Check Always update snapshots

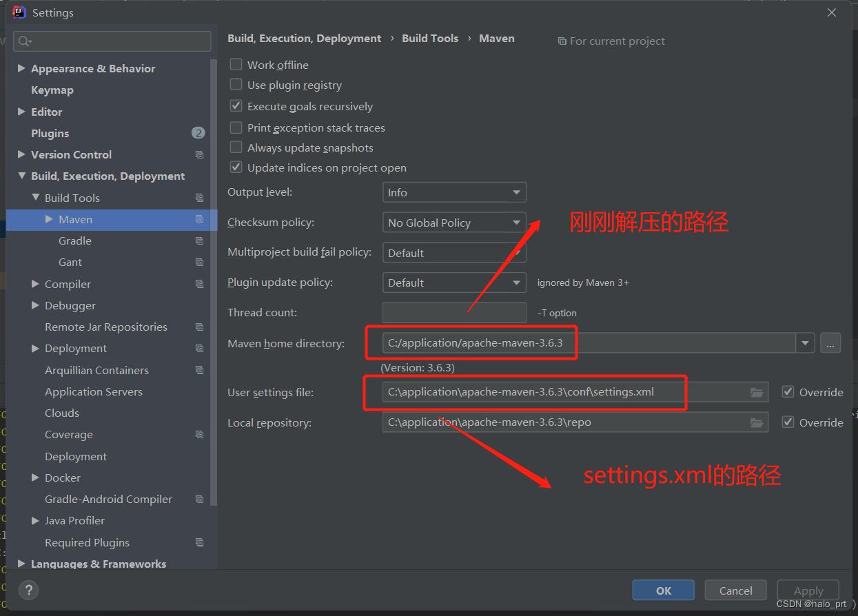coord(236,147)
